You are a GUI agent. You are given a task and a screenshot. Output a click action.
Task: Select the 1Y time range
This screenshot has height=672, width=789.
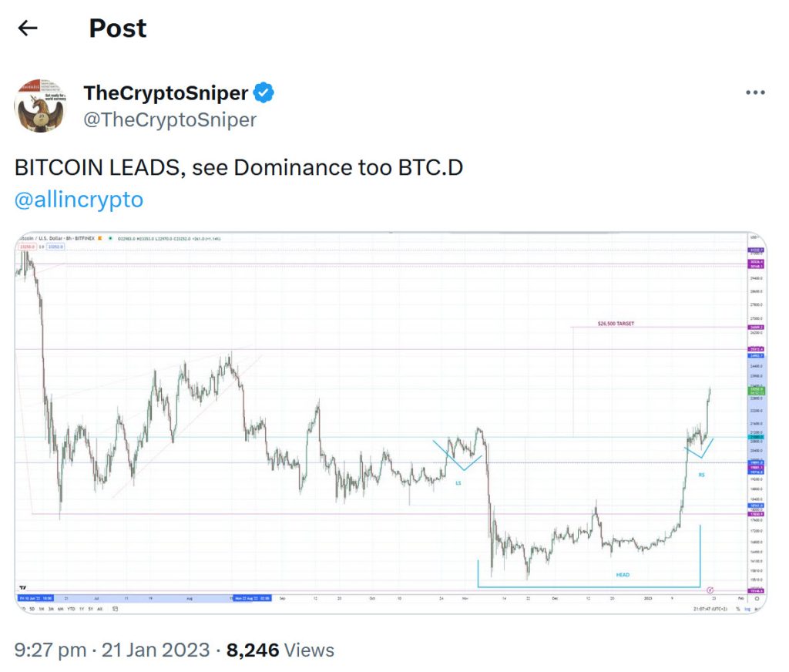click(82, 609)
